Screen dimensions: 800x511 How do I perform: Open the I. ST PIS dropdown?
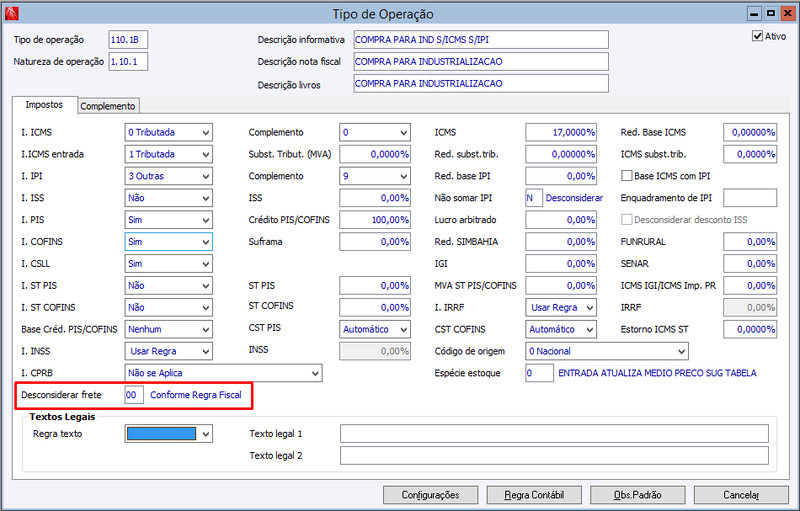168,286
